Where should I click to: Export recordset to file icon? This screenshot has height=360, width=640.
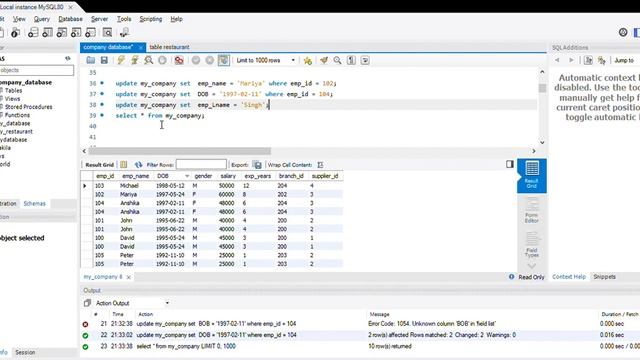point(257,165)
